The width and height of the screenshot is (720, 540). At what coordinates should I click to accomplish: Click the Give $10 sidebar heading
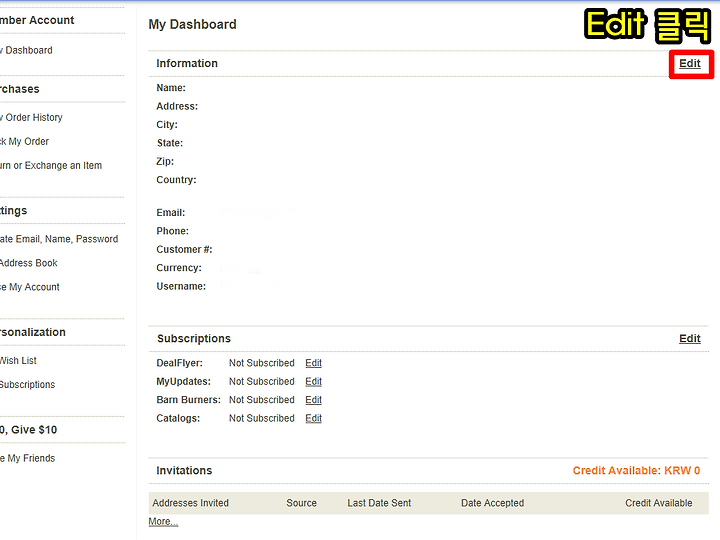28,430
